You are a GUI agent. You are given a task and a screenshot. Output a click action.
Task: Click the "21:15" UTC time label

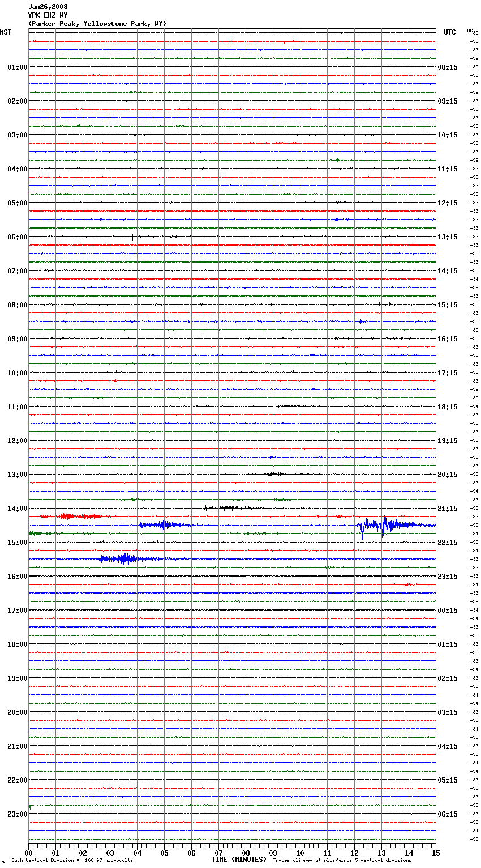(448, 509)
